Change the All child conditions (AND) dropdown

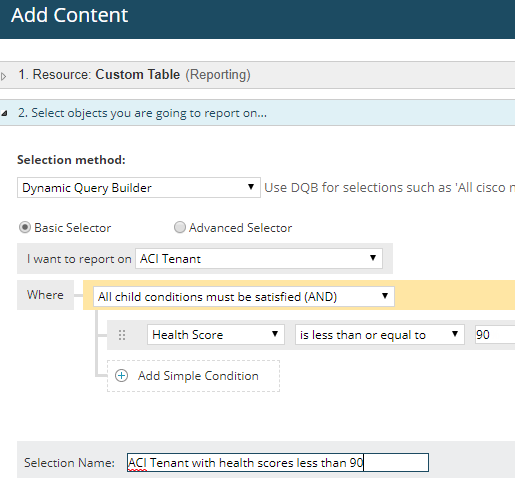point(244,296)
